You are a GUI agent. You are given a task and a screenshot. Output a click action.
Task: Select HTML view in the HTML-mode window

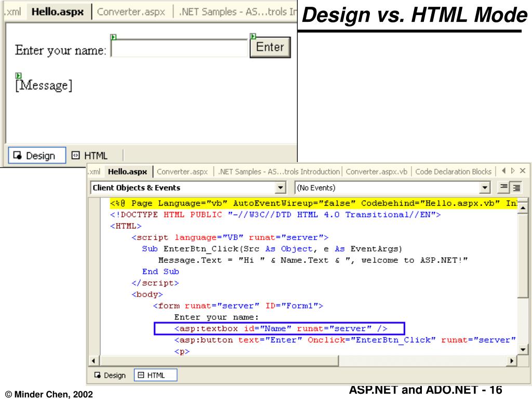pos(155,375)
